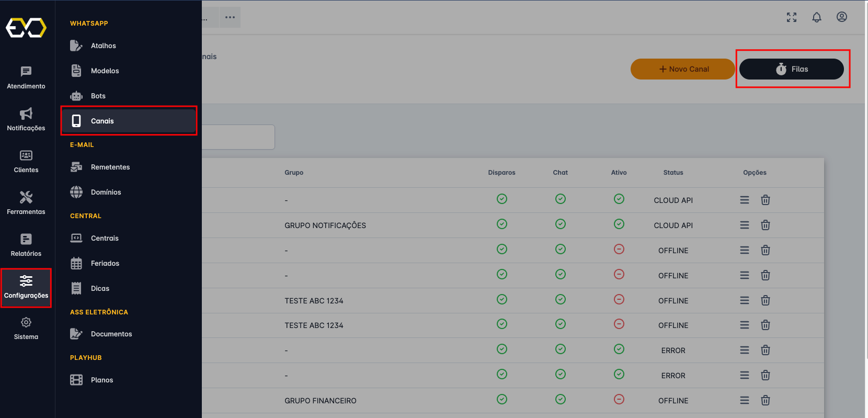Screen dimensions: 868x418
Task: Open Relatórios reports section
Action: pos(26,245)
